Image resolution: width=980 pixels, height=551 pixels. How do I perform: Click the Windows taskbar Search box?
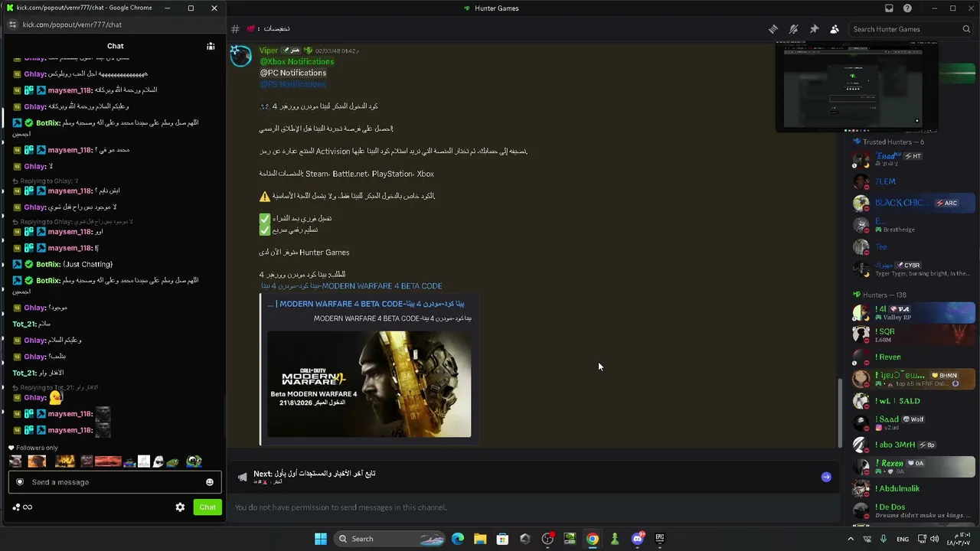click(390, 539)
